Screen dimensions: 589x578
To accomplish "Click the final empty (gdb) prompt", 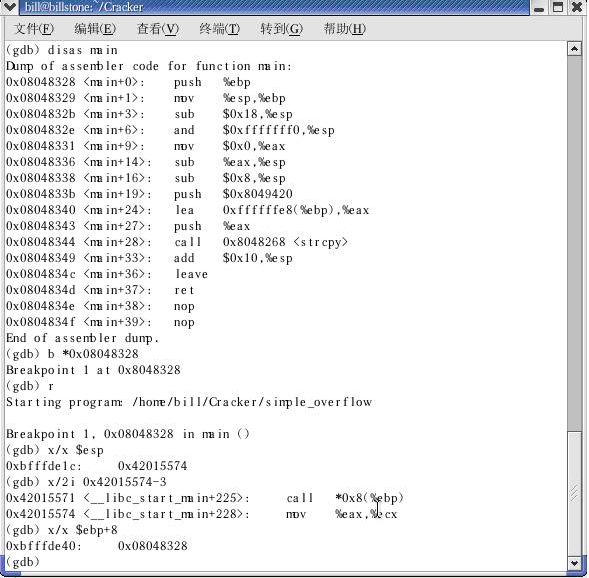I will pyautogui.click(x=23, y=562).
